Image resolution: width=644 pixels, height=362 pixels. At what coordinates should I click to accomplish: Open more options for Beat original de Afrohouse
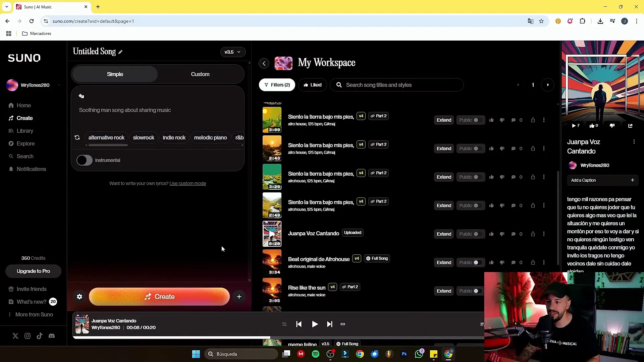[x=544, y=262]
